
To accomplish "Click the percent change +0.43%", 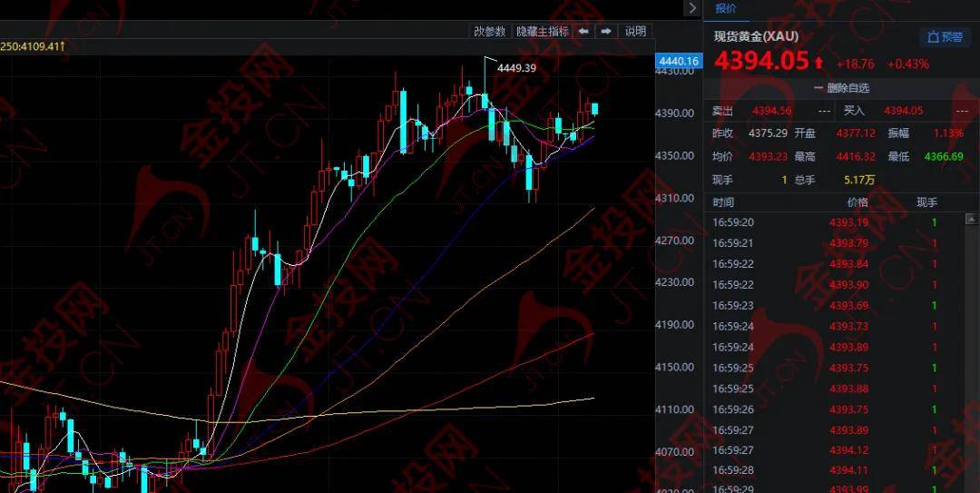I will pyautogui.click(x=908, y=64).
